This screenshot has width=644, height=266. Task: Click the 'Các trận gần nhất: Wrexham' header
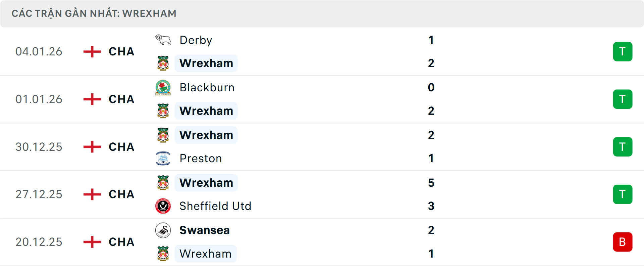94,13
